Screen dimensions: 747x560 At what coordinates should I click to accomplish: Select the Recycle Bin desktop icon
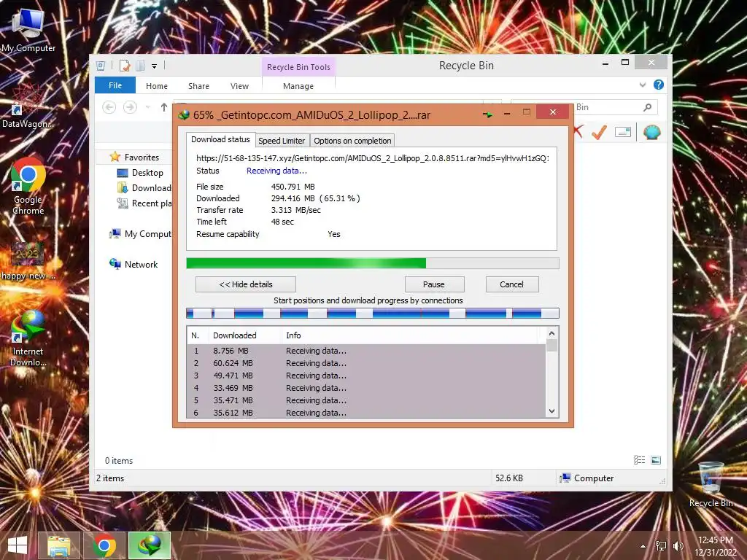711,485
